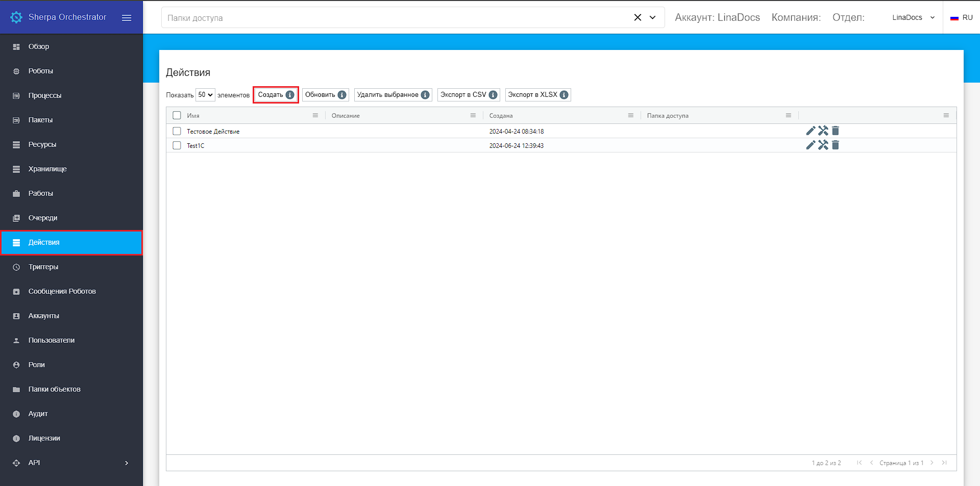The image size is (980, 486).
Task: Expand the LinaDocs account dropdown
Action: (x=913, y=17)
